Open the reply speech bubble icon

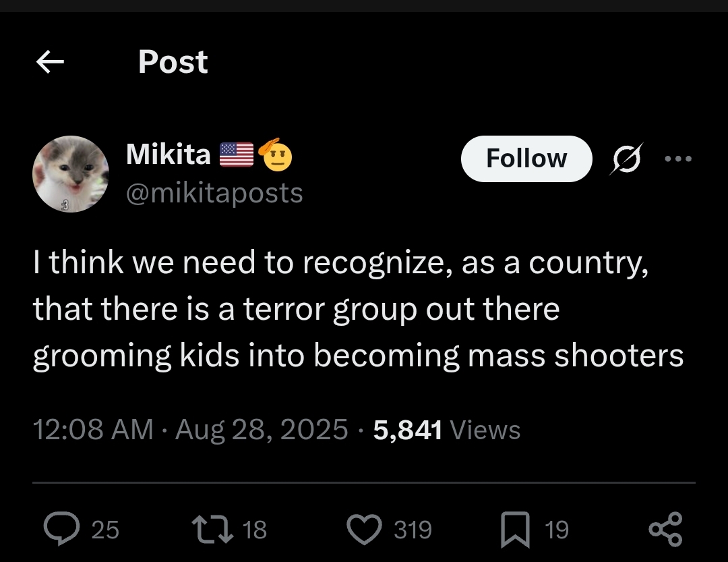(x=63, y=530)
